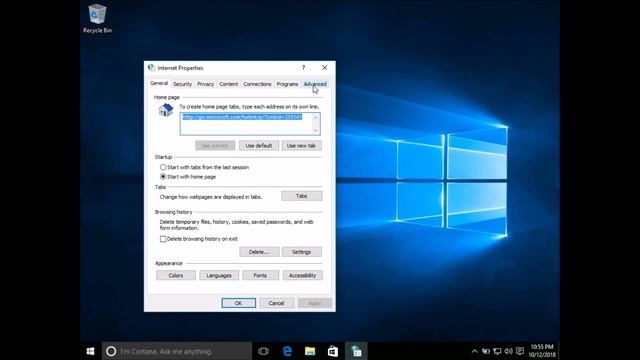Click the home page house icon

[x=166, y=110]
